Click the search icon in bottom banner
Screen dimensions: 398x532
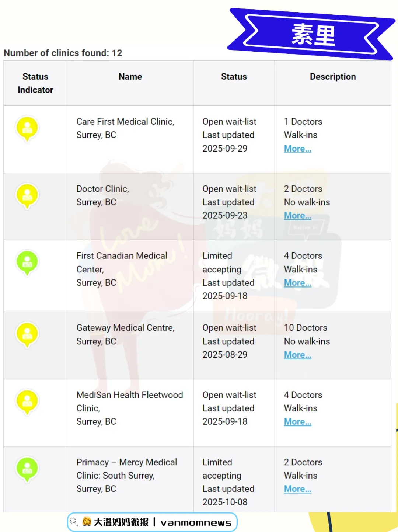[x=74, y=522]
